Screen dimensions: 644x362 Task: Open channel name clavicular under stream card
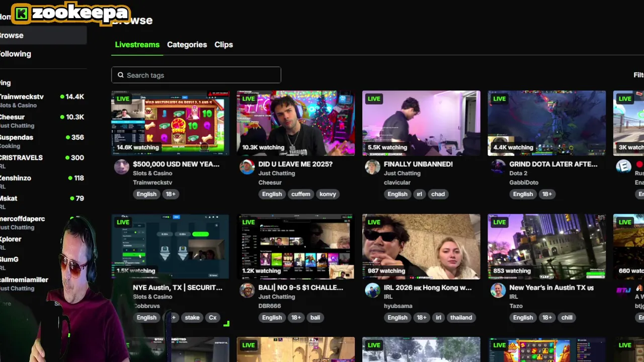coord(397,183)
